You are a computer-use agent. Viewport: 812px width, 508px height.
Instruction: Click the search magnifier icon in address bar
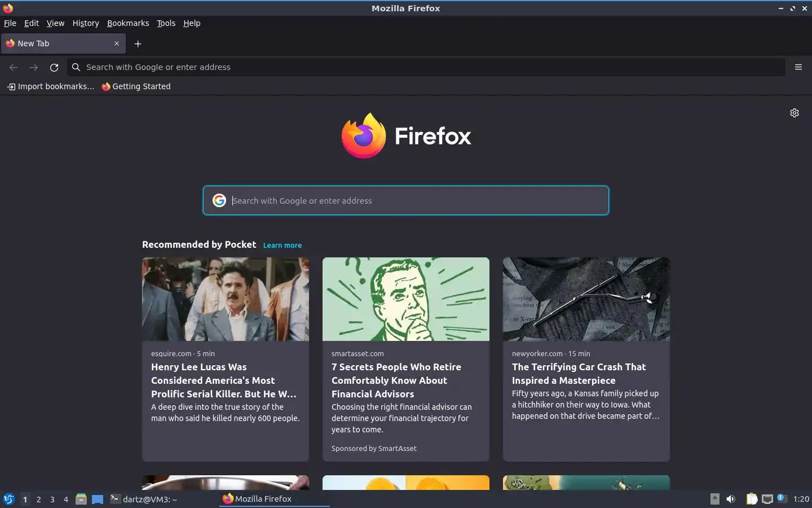tap(76, 67)
